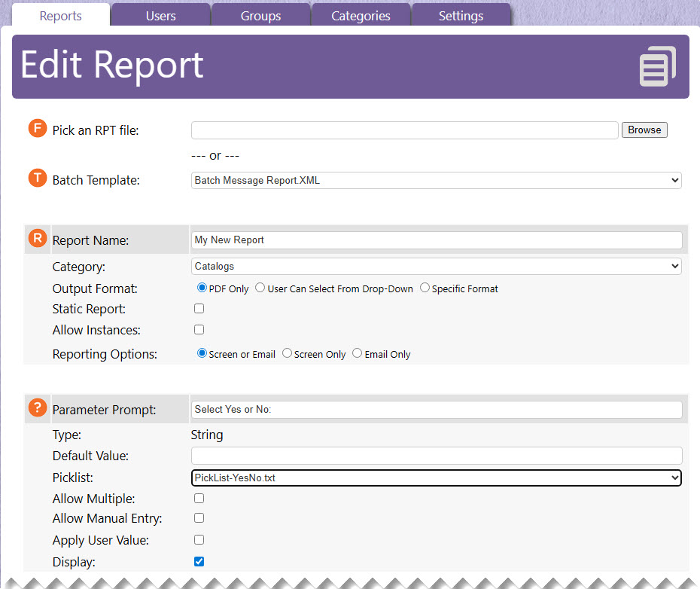Select Screen or Email reporting option
This screenshot has width=700, height=589.
tap(202, 353)
